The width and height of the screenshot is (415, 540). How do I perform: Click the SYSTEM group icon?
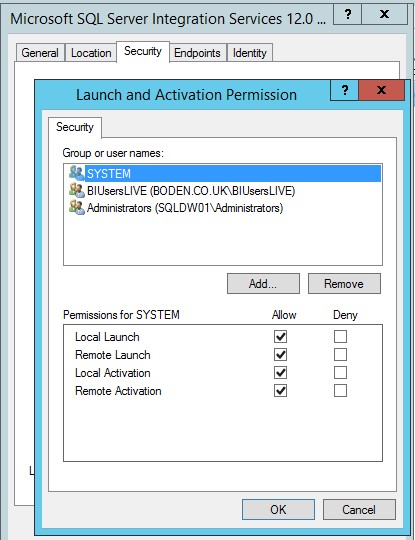[x=76, y=173]
